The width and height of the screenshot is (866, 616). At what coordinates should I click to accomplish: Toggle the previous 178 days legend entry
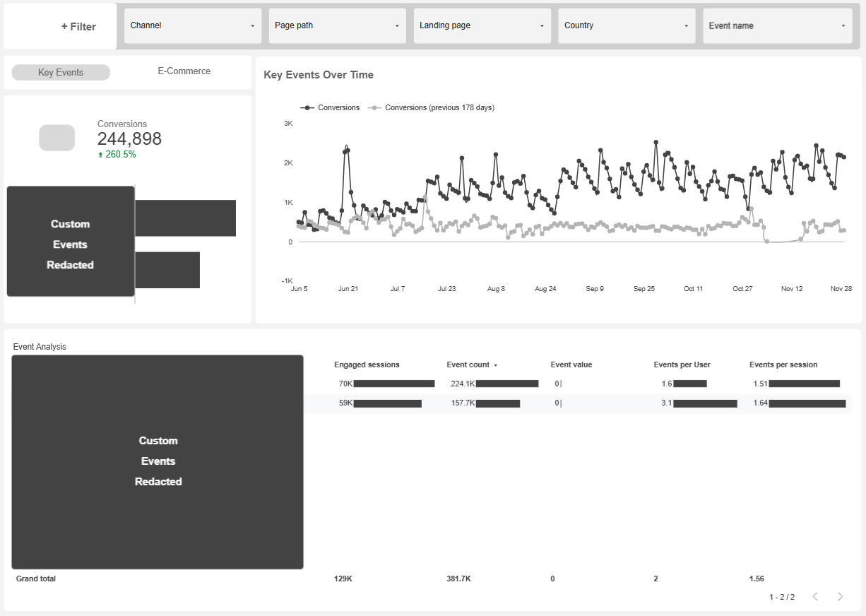(x=439, y=107)
